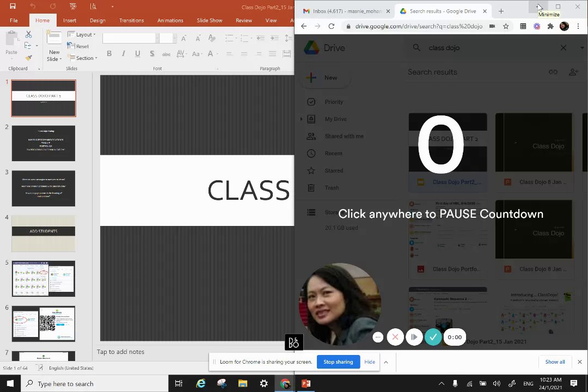Click the Cut scissors icon in Clipboard group
The height and width of the screenshot is (392, 588).
[x=28, y=34]
